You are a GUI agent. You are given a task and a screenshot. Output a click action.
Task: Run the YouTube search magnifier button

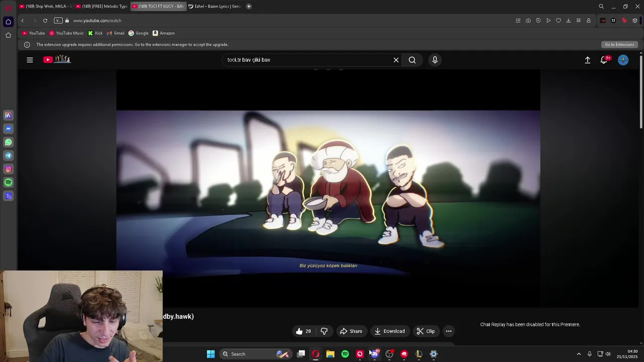coord(412,60)
